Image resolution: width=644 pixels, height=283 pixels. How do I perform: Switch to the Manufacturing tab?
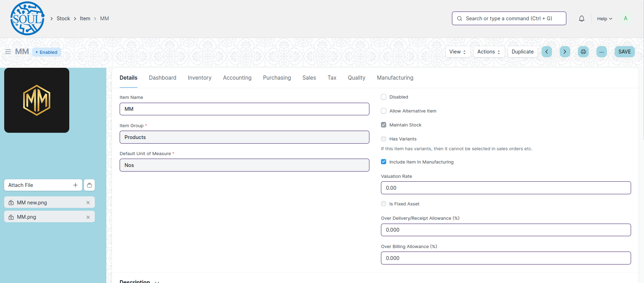[395, 78]
